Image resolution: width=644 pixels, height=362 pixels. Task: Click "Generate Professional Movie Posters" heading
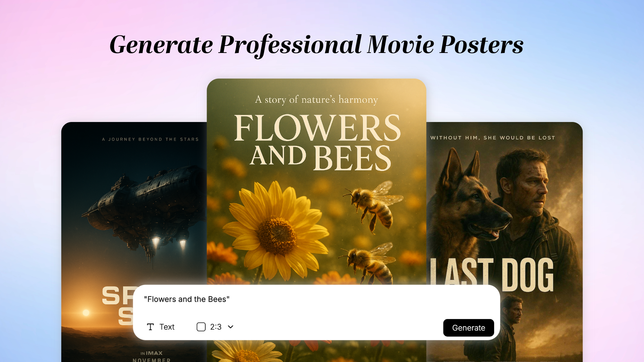tap(316, 45)
